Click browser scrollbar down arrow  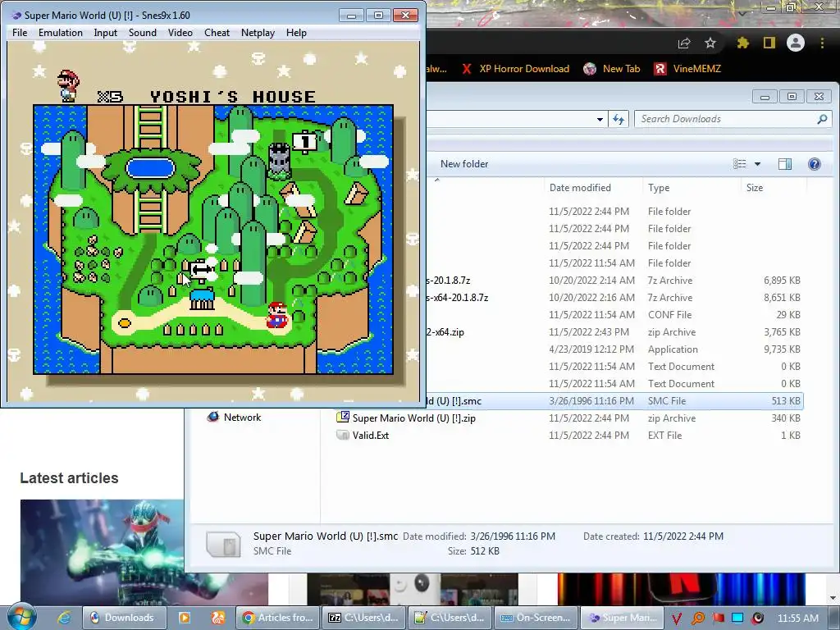coord(833,598)
